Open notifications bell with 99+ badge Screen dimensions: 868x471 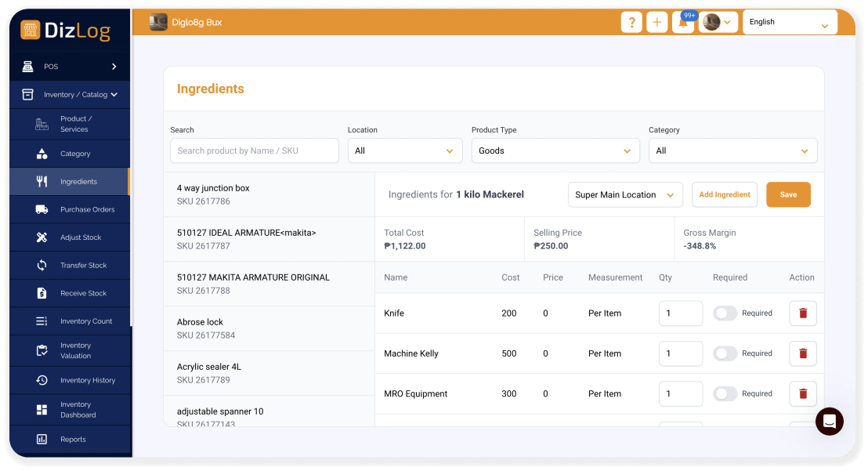pyautogui.click(x=683, y=23)
